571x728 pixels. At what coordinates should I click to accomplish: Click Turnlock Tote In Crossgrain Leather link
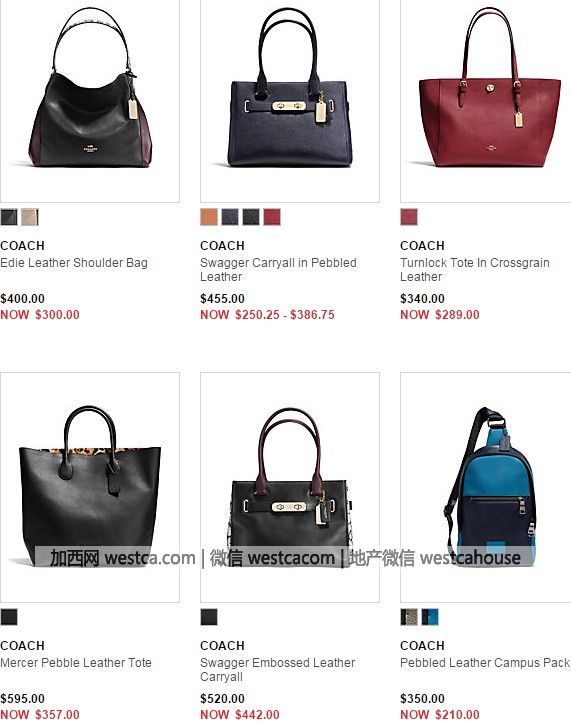(x=475, y=270)
